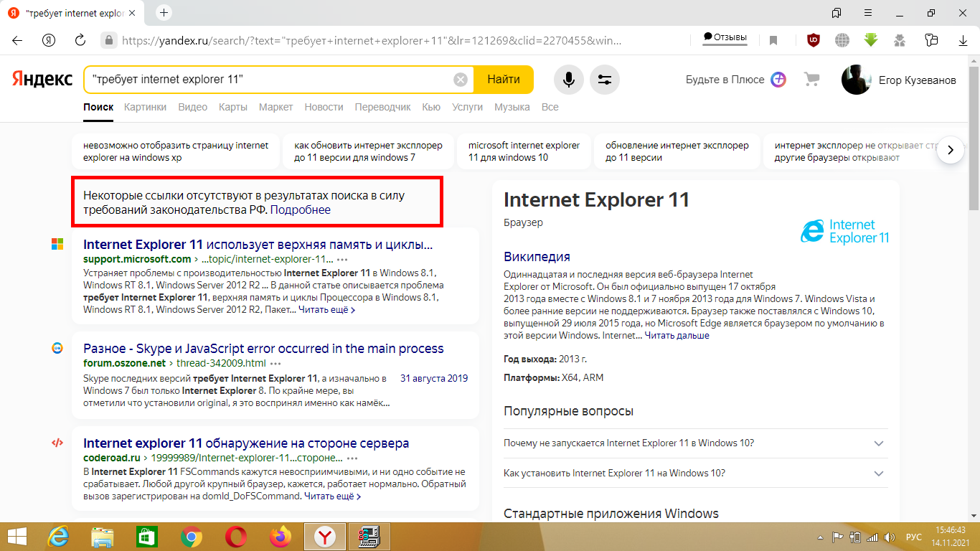The height and width of the screenshot is (551, 980).
Task: Start voice search with the microphone
Action: (x=569, y=80)
